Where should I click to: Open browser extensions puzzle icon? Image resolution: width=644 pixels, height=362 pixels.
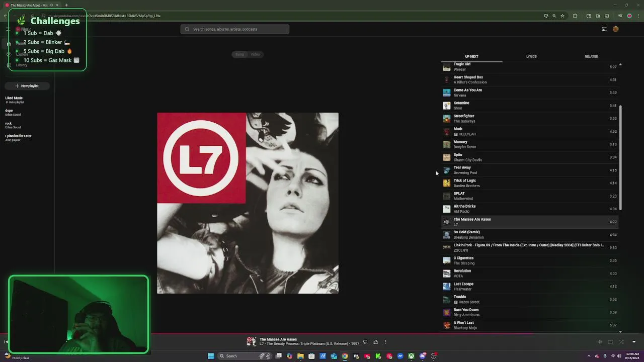coord(575,16)
